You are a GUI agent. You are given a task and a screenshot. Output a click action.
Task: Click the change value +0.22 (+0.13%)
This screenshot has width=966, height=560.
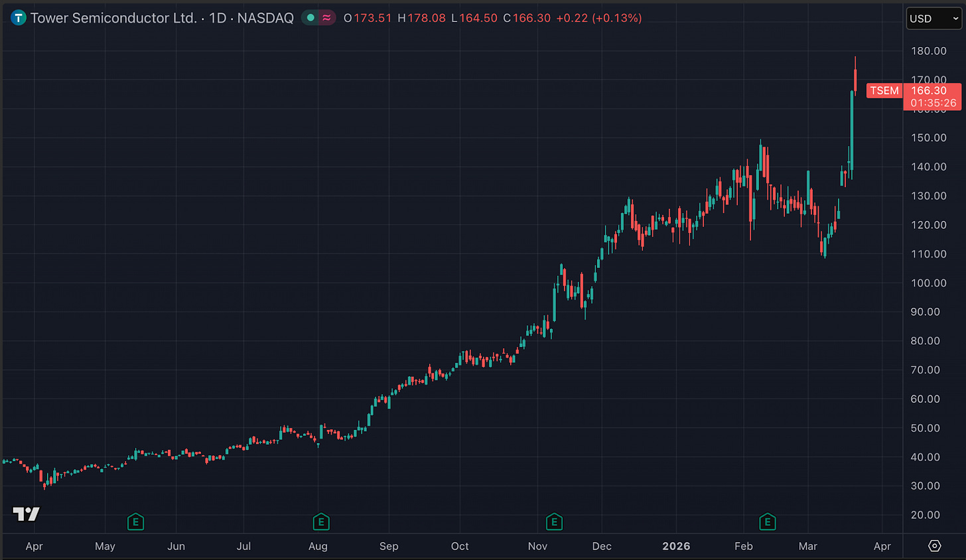click(598, 18)
